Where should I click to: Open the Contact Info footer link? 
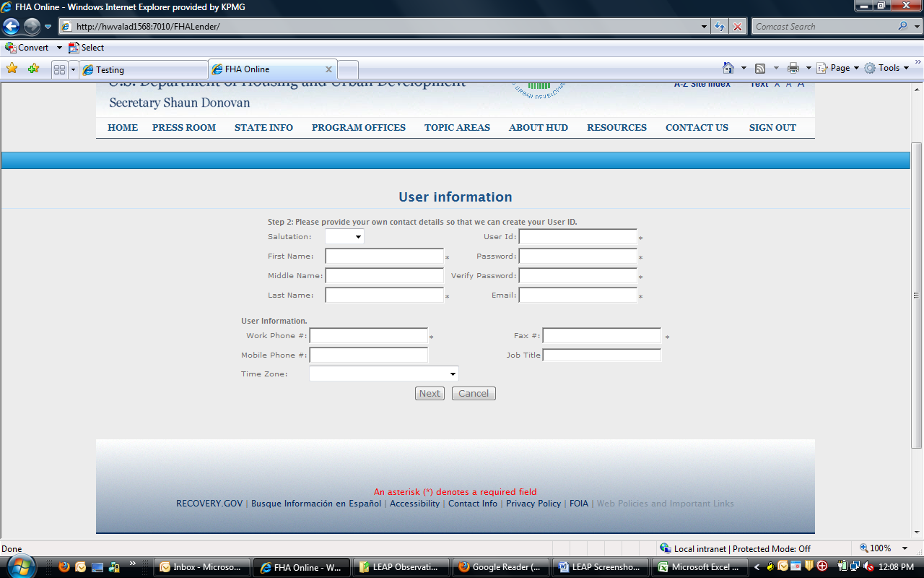pyautogui.click(x=473, y=504)
